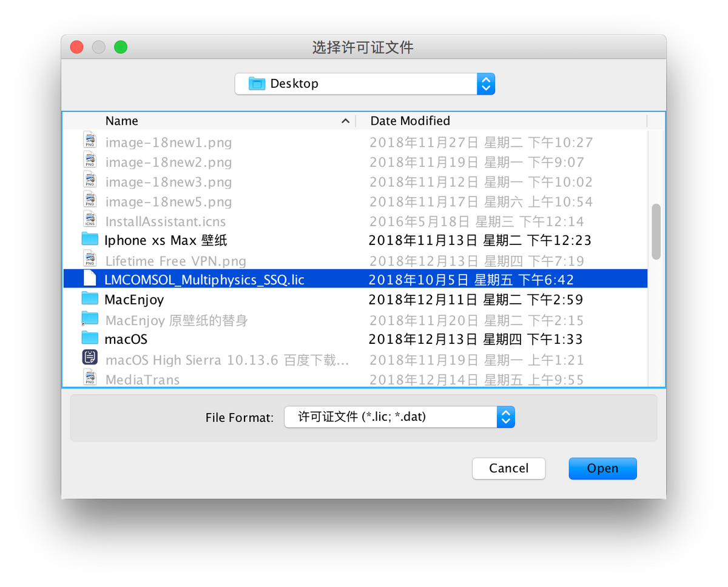
Task: Click the icon of MediaTrans
Action: pyautogui.click(x=90, y=378)
